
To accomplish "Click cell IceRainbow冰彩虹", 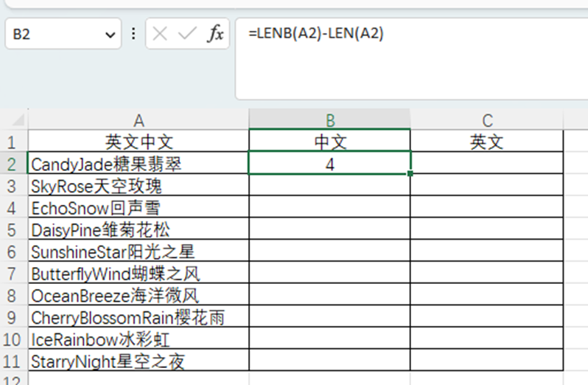I will (x=139, y=339).
